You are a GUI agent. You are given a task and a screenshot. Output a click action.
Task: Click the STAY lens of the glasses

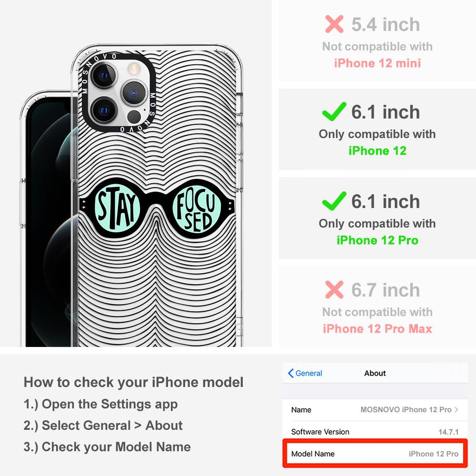(117, 209)
